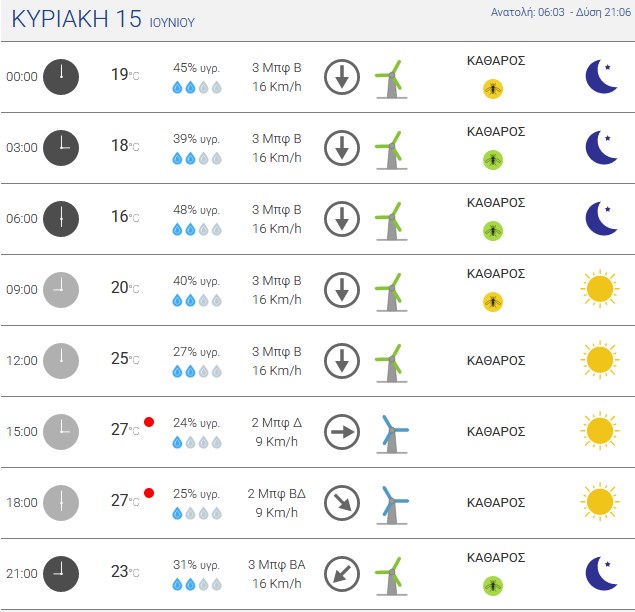Viewport: 635px width, 612px height.
Task: Click the north wind arrow at 03:00
Action: (342, 148)
